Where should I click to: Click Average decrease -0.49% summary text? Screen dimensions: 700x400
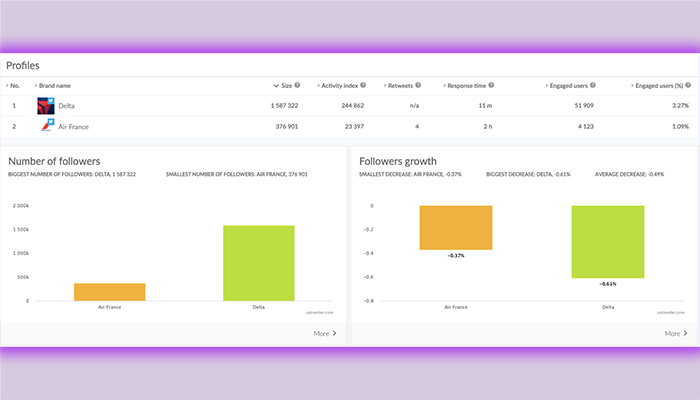[x=629, y=175]
